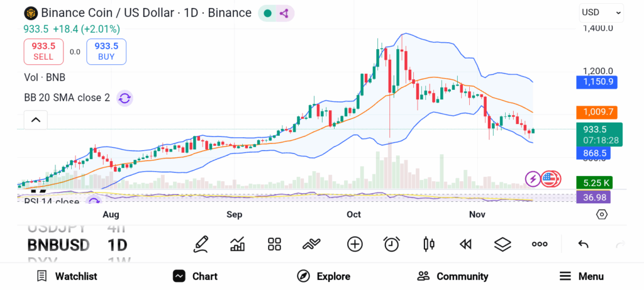Switch to the Watchlist tab
Viewport: 644px width, 290px height.
coord(67,276)
